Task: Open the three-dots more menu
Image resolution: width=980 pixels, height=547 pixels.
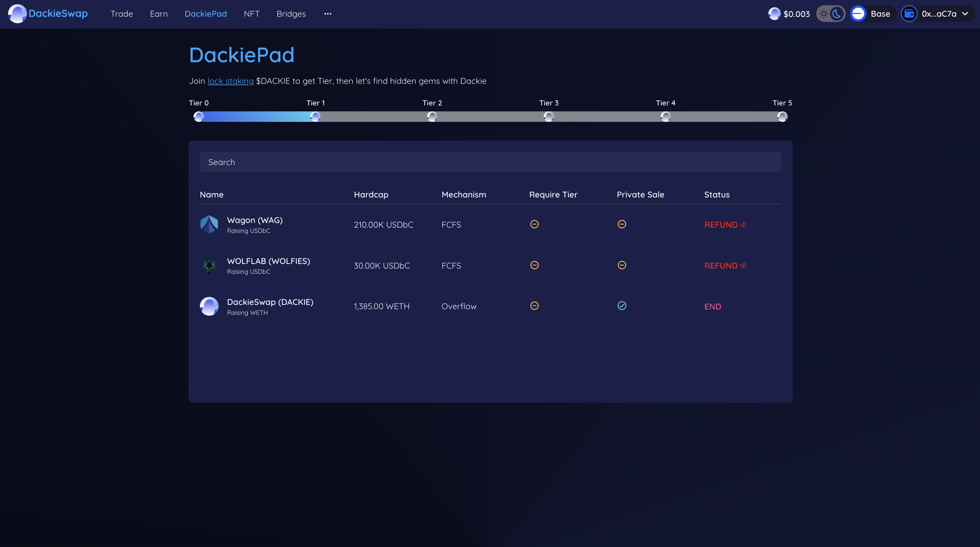Action: (x=328, y=14)
